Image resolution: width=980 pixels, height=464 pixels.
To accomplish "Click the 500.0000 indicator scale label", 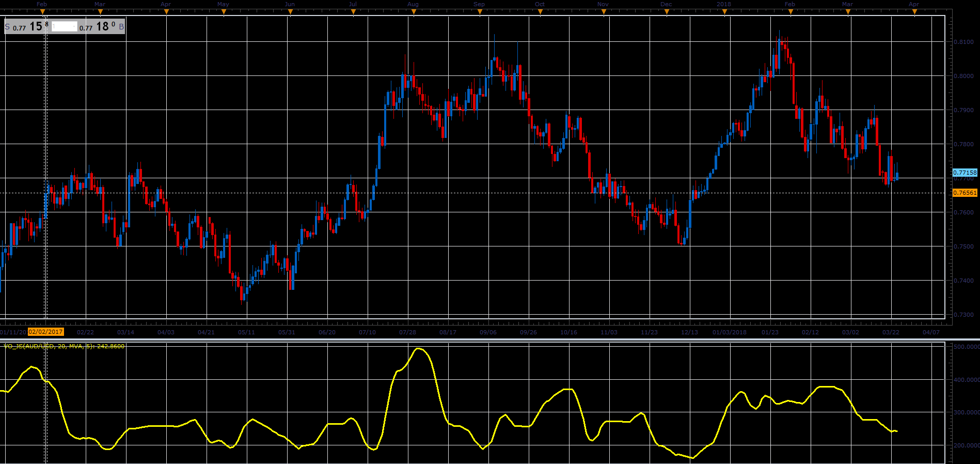I will tap(966, 347).
